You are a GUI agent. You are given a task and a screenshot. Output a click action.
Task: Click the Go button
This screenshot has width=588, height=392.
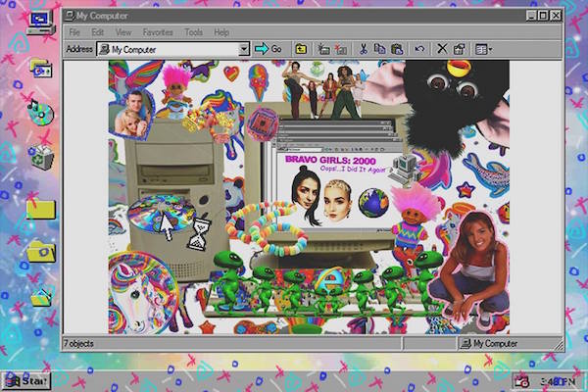[x=269, y=49]
